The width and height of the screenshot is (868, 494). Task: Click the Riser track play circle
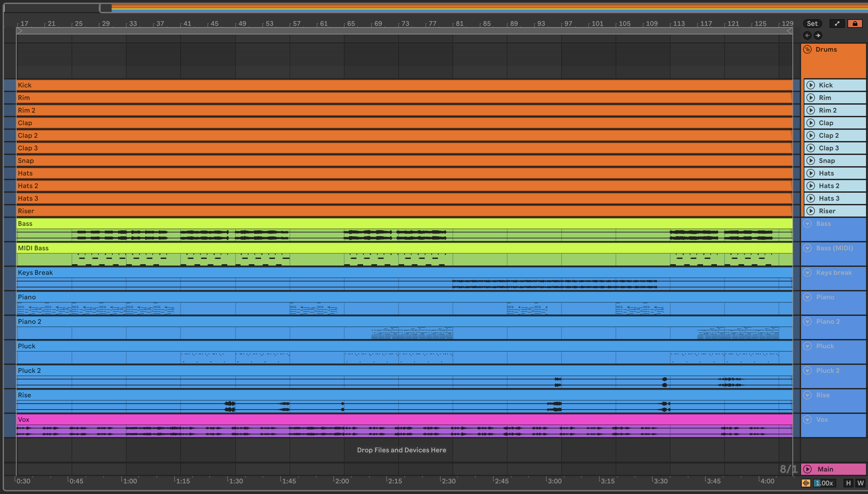[811, 211]
